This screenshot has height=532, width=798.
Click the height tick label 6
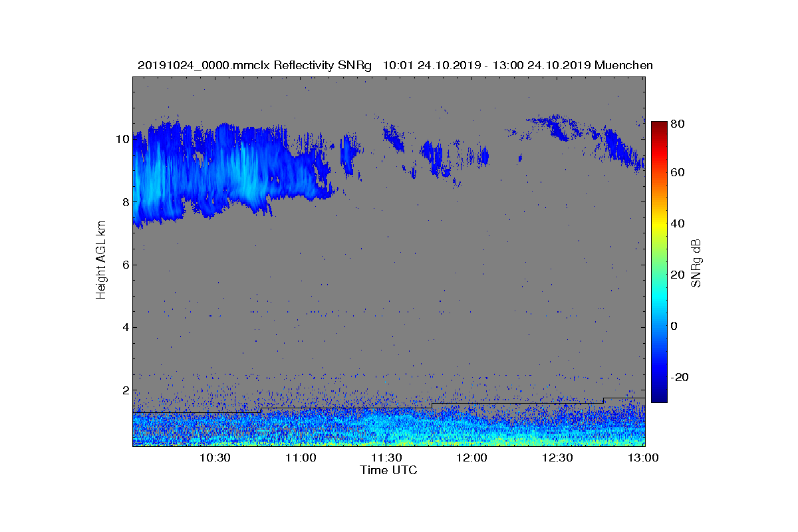click(x=124, y=265)
